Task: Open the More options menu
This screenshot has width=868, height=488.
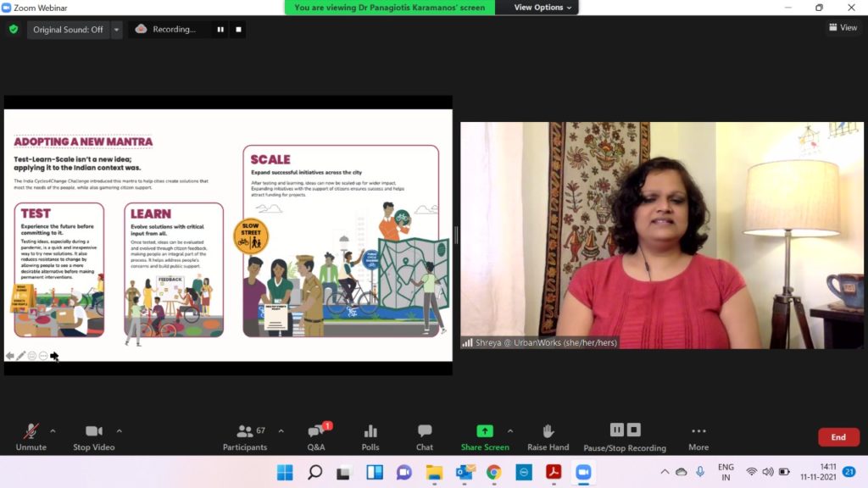Action: coord(698,437)
